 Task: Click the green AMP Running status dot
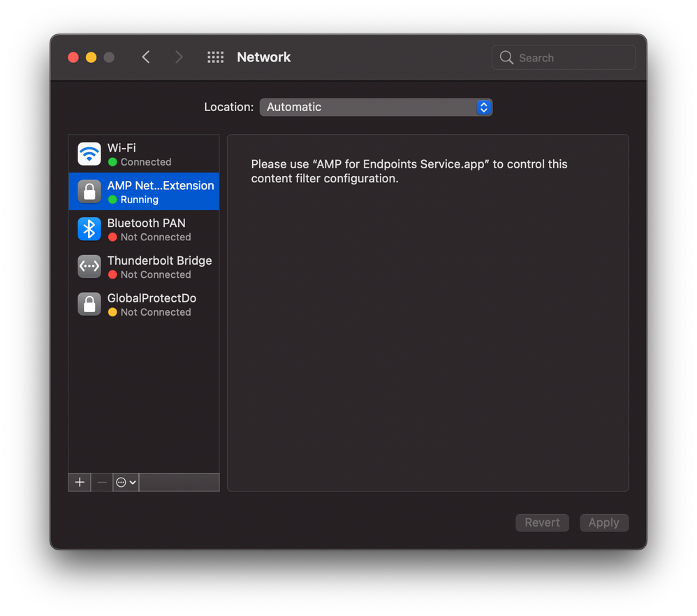tap(112, 200)
